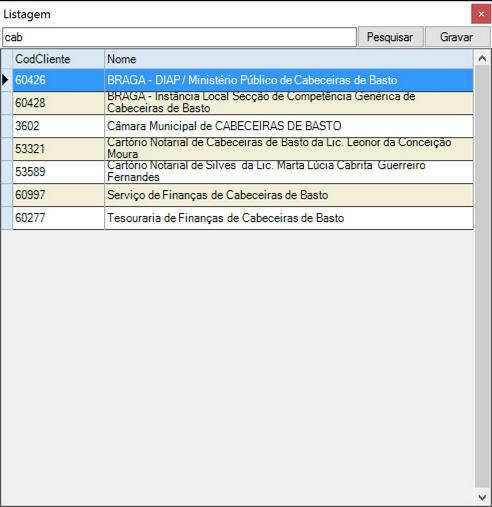Click the grid's top-left select-all corner
492x507 pixels.
coord(7,59)
